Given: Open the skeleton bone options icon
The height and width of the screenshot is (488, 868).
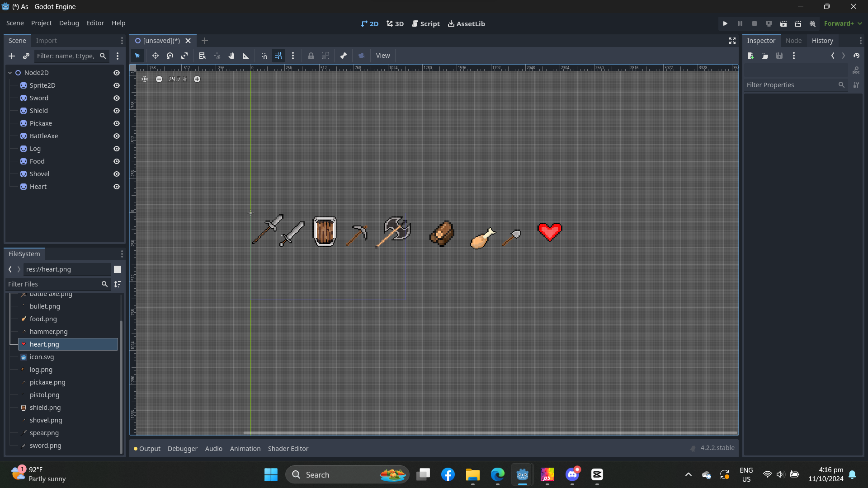Looking at the screenshot, I should (x=344, y=56).
